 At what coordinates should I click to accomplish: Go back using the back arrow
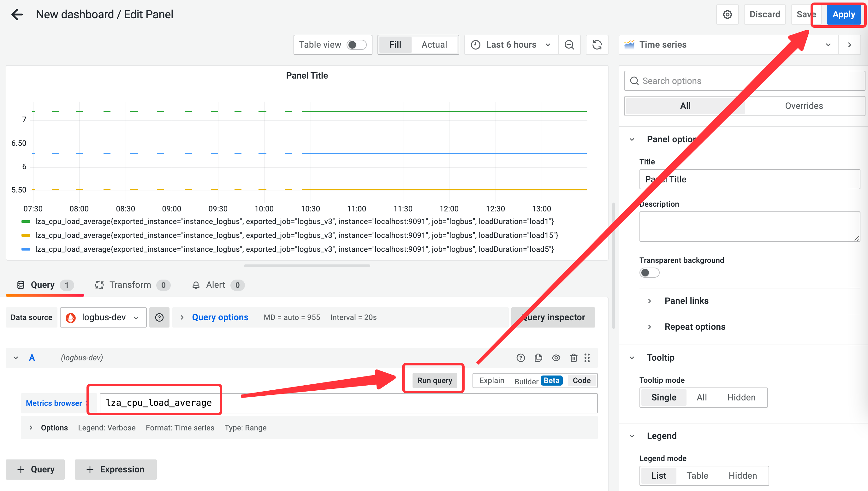17,15
